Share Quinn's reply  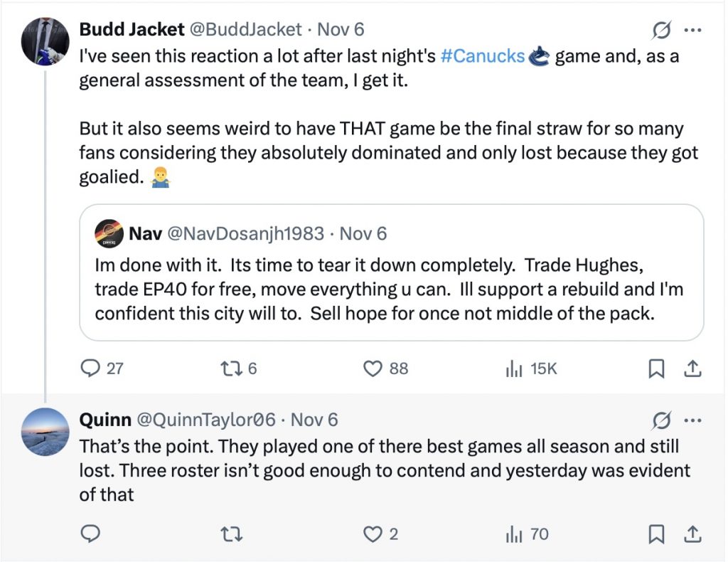[694, 534]
